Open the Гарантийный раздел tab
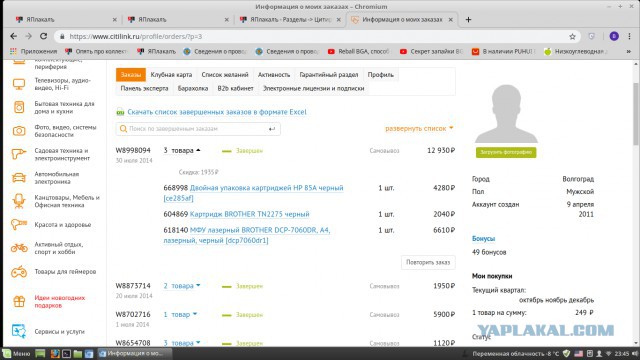Screen dimensions: 640x360 (329, 75)
